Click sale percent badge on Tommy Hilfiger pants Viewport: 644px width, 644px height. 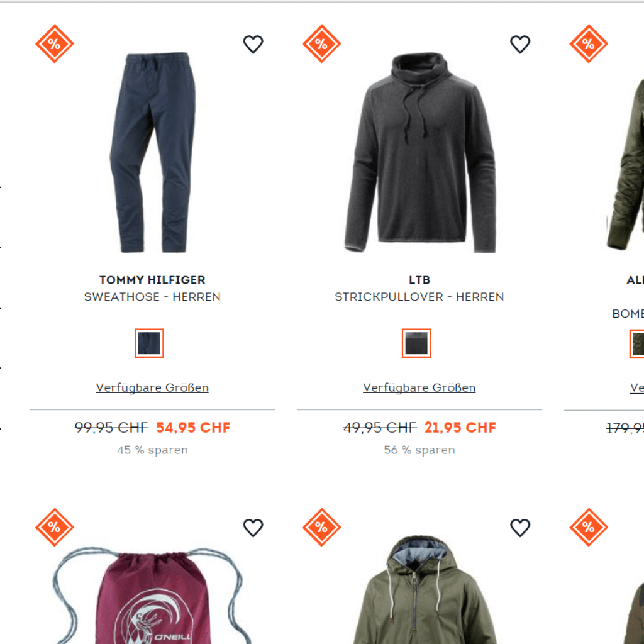[x=55, y=43]
